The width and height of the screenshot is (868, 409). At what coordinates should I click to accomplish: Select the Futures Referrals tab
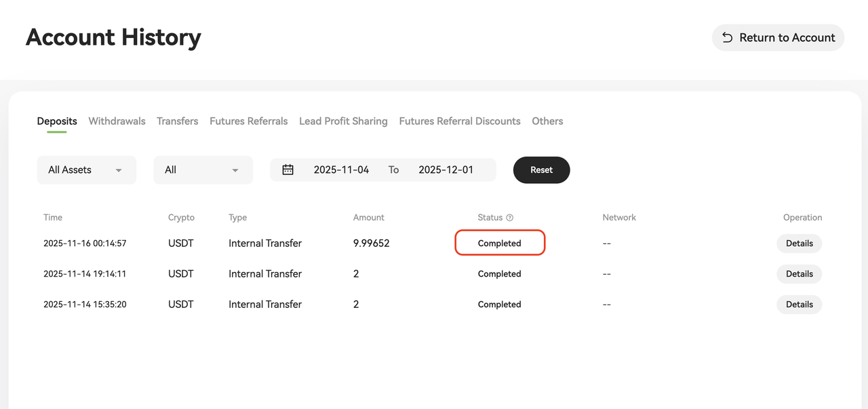[x=248, y=121]
